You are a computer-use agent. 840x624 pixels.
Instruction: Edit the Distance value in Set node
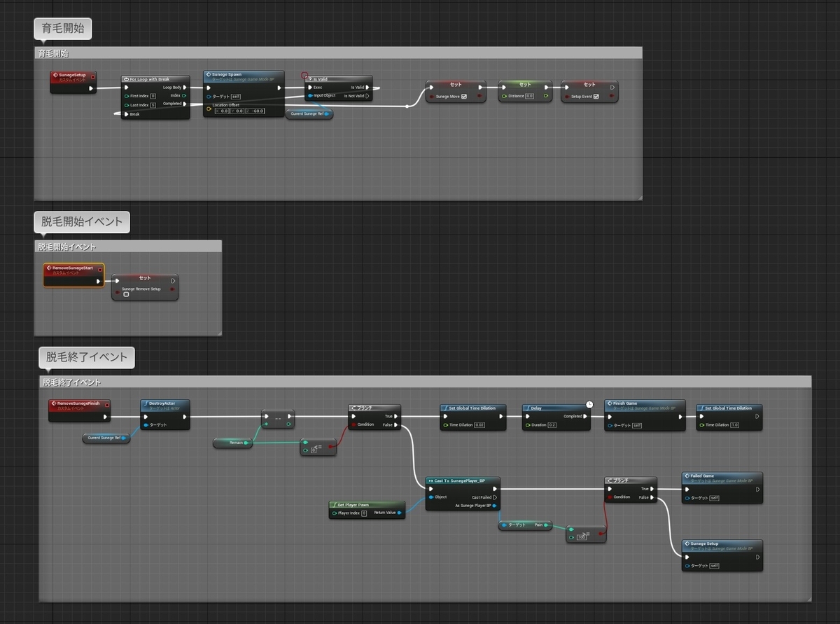[529, 96]
